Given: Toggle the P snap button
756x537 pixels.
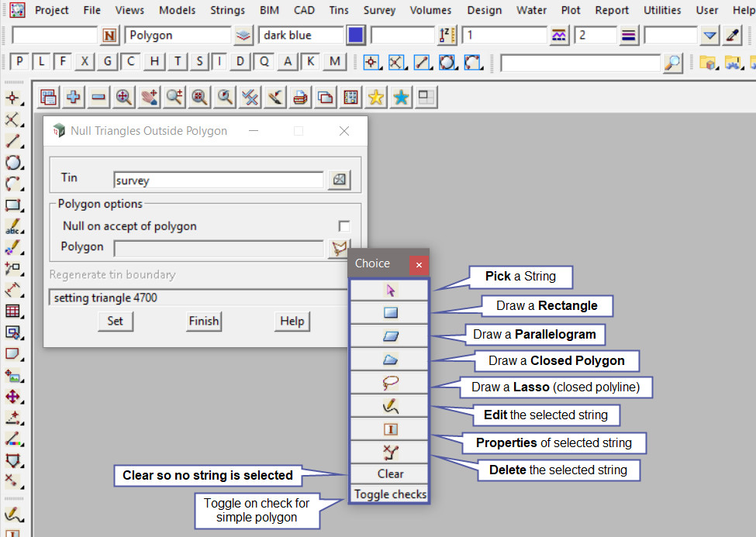Looking at the screenshot, I should 19,62.
